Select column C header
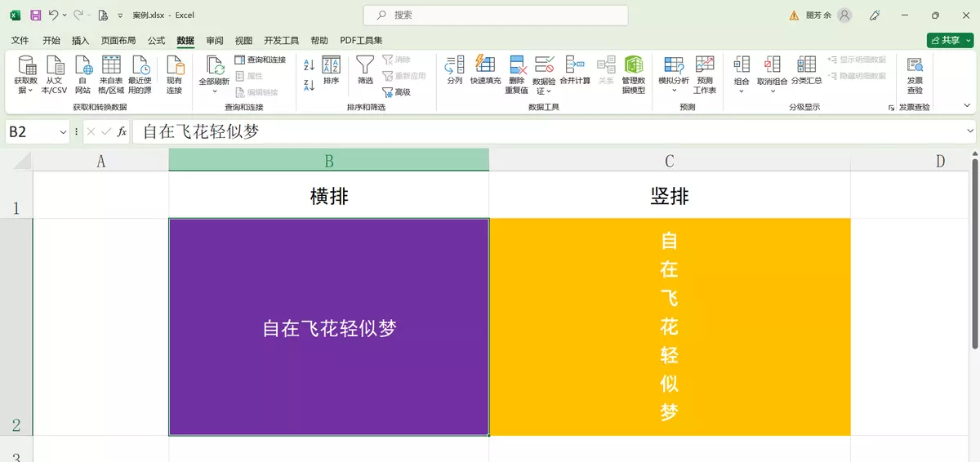The image size is (980, 462). (x=670, y=160)
